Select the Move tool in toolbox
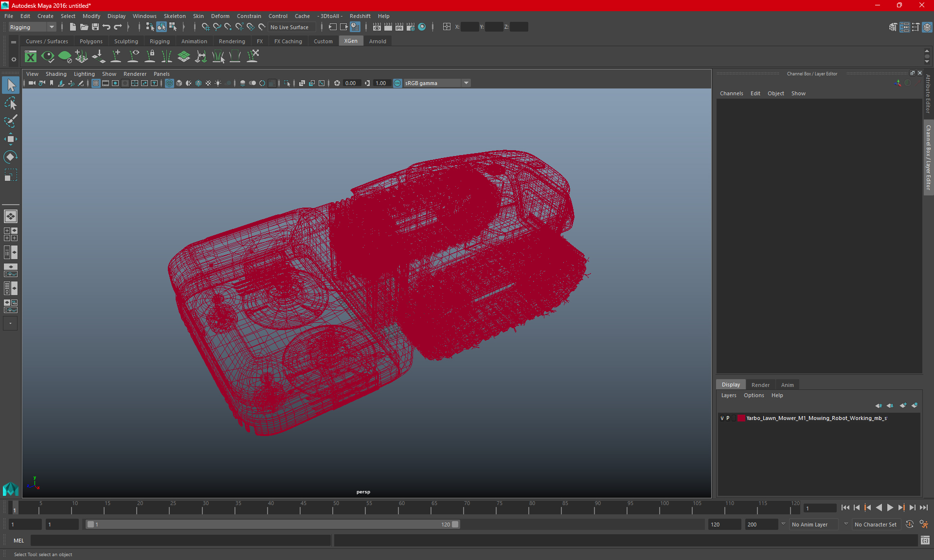The width and height of the screenshot is (934, 560). click(10, 140)
